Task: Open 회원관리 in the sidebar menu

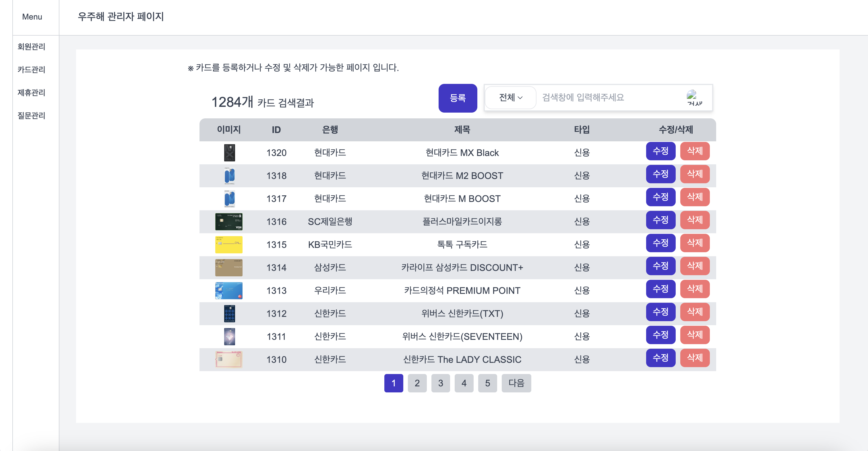Action: coord(31,47)
